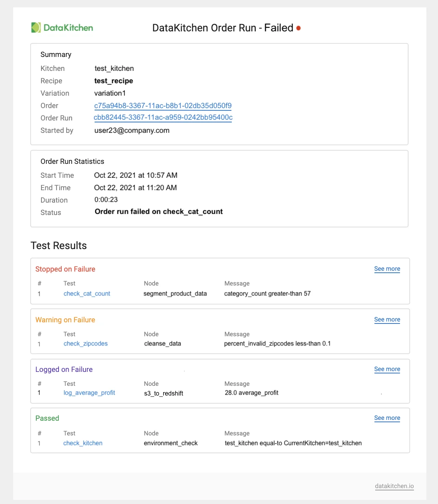This screenshot has height=504, width=438.
Task: Open the check_kitchen test link
Action: coord(83,443)
